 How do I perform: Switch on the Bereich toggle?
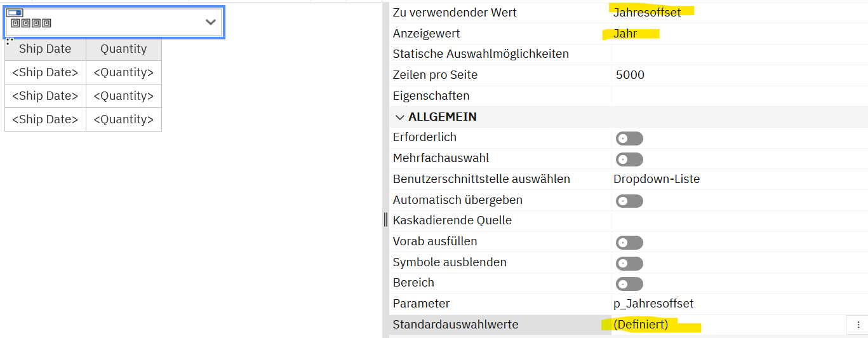tap(629, 284)
